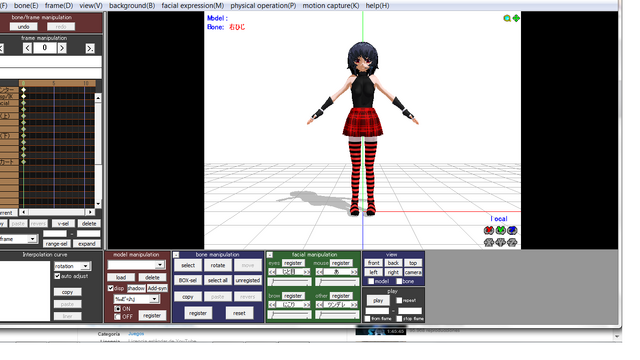Enable from flame checkbox
The height and width of the screenshot is (360, 640).
(368, 319)
